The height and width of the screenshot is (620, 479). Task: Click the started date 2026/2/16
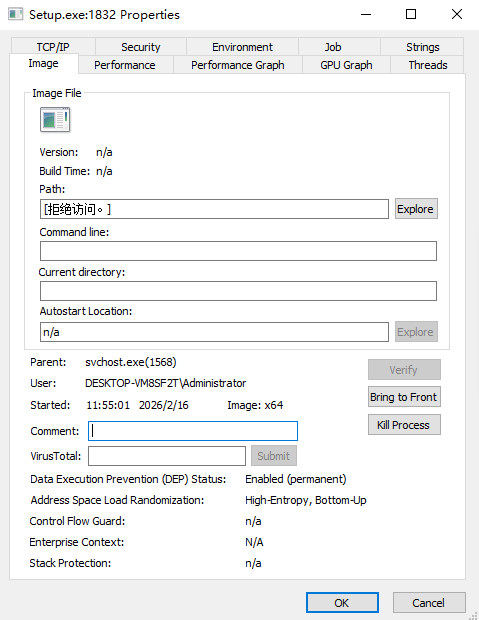164,405
